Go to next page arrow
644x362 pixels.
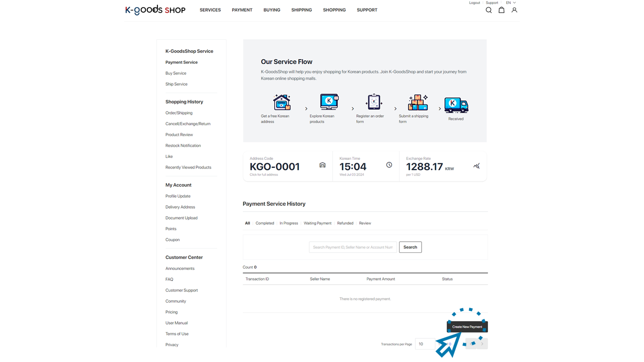click(x=482, y=344)
